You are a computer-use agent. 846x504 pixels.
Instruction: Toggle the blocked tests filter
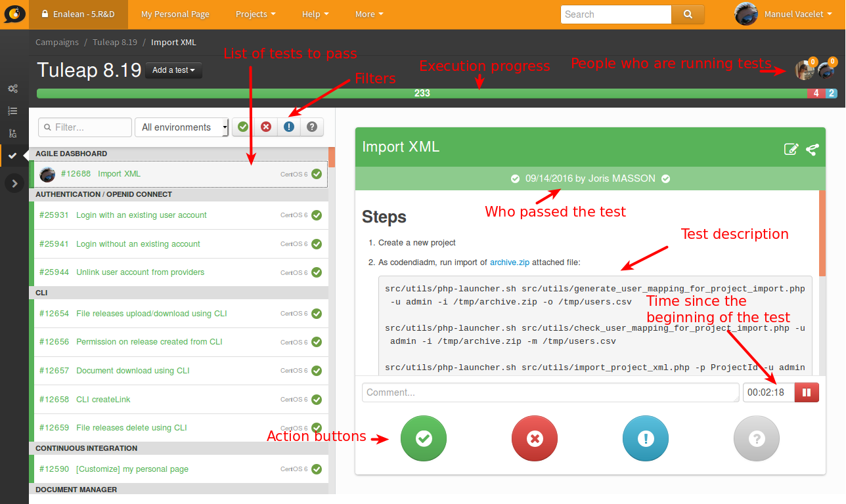pos(289,127)
